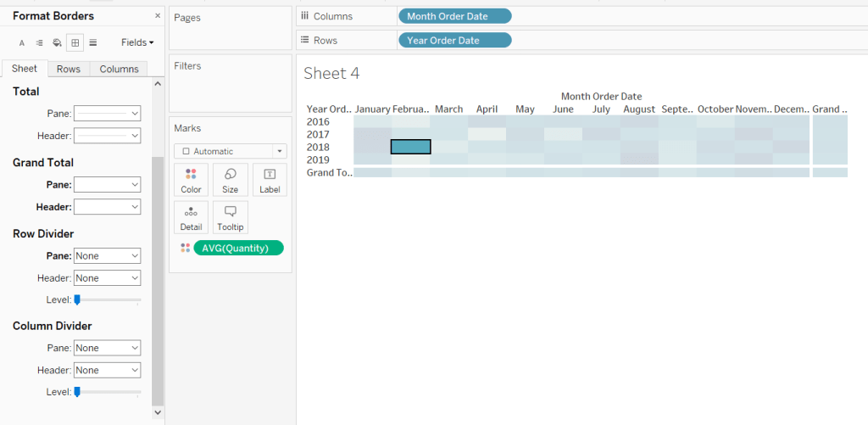Screen dimensions: 868x425
Task: Switch to the Rows tab
Action: tap(69, 69)
